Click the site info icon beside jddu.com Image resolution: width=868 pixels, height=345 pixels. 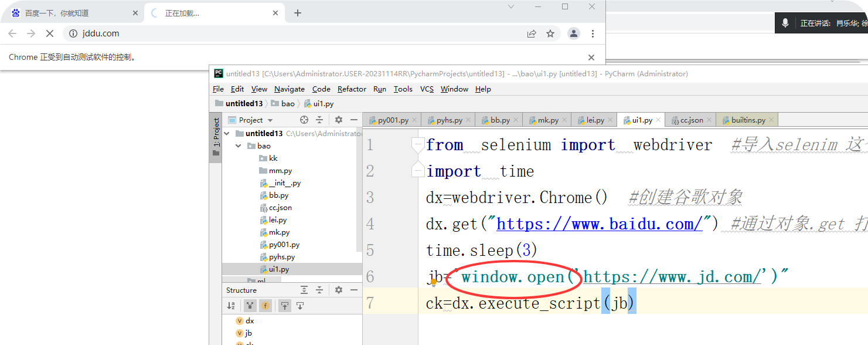73,33
